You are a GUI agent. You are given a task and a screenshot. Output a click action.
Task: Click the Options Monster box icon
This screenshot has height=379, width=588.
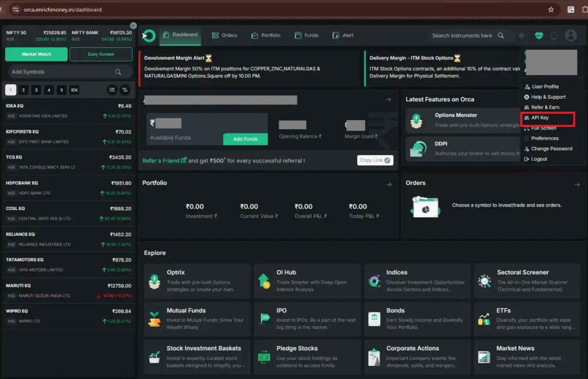(416, 121)
